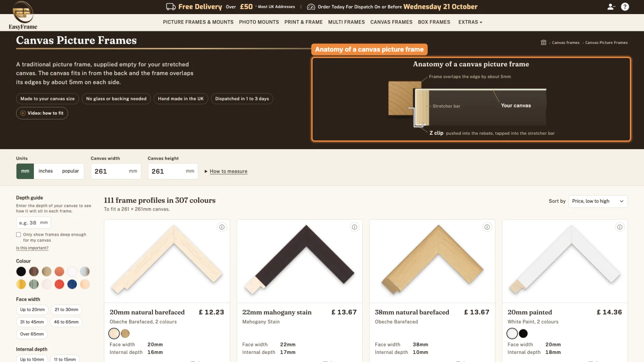This screenshot has width=644, height=362.
Task: Open PRINT & FRAME menu item
Action: coord(303,22)
